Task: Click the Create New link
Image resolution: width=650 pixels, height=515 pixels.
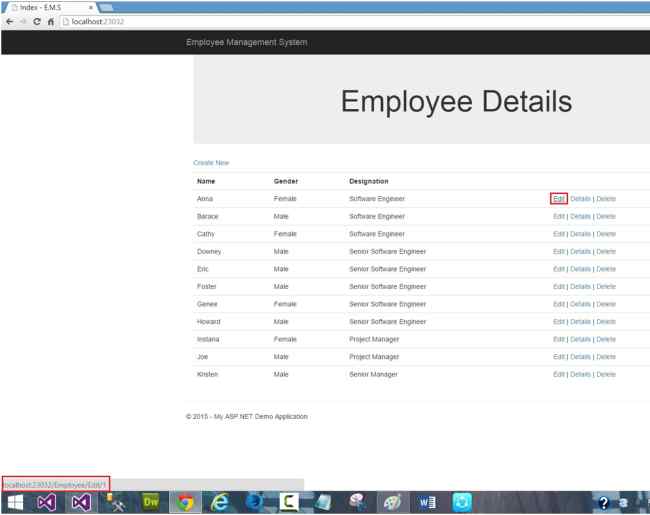Action: pyautogui.click(x=211, y=163)
